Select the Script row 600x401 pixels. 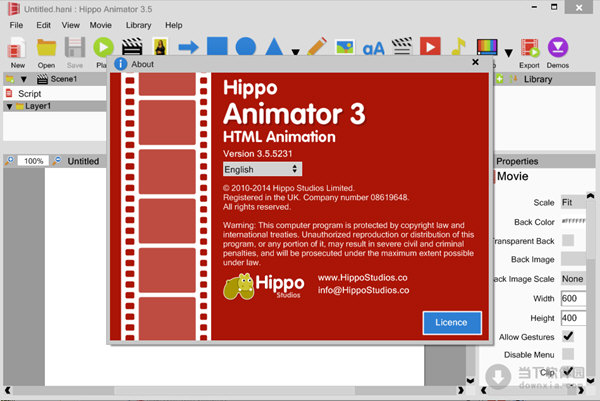54,93
